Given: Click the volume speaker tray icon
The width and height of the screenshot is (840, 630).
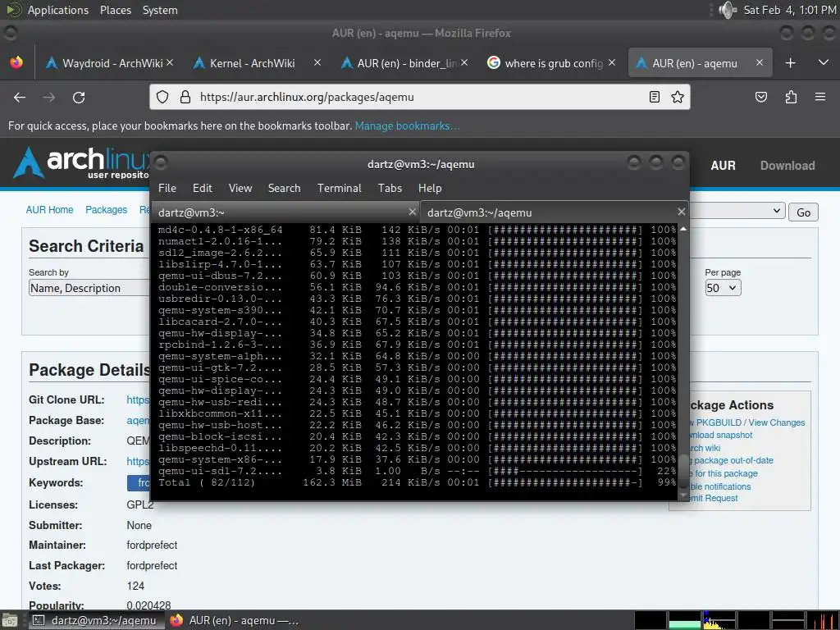Looking at the screenshot, I should point(727,10).
